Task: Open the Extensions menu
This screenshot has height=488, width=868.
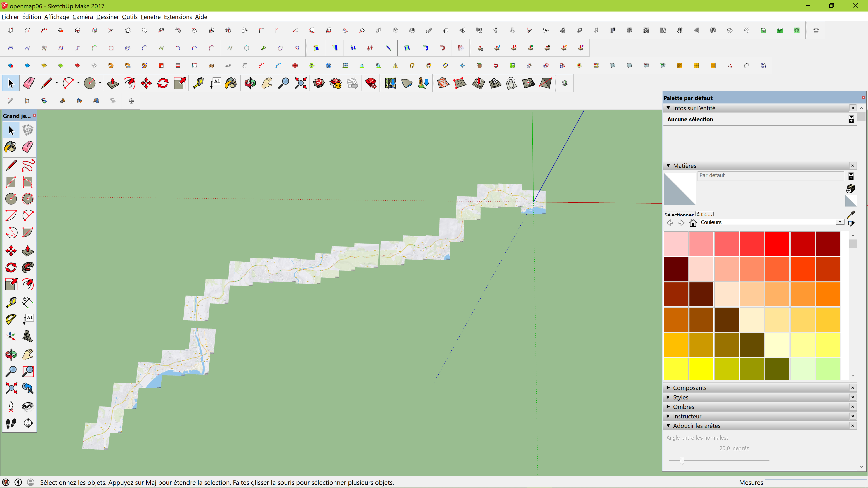Action: tap(178, 17)
